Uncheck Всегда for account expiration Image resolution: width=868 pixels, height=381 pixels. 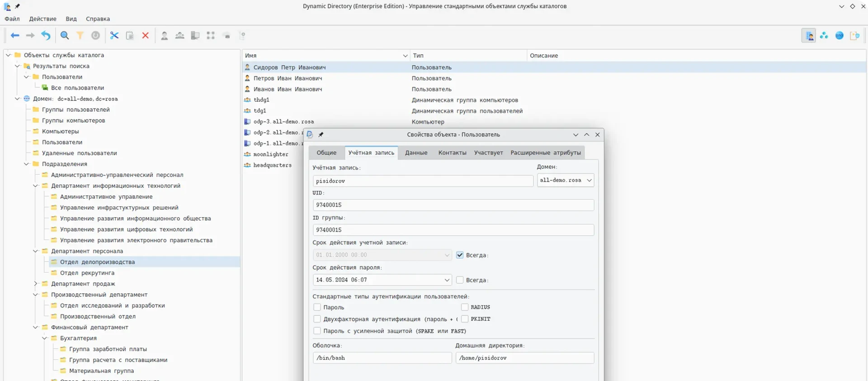point(460,255)
